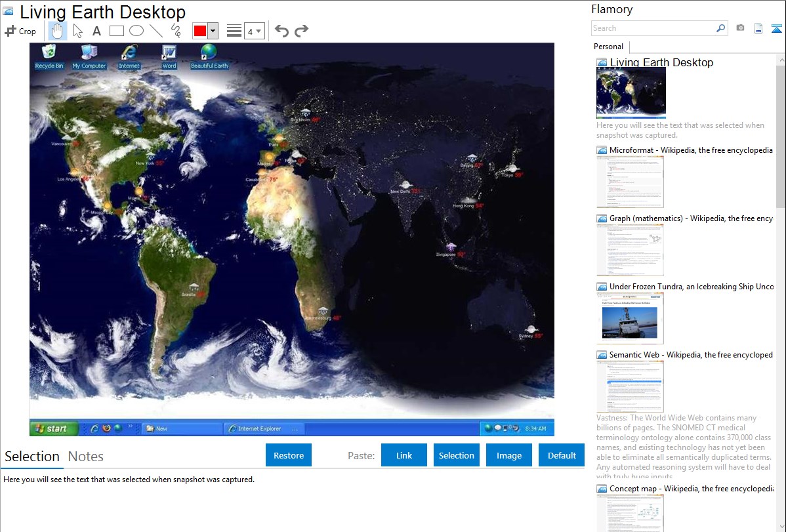Pick the ellipse shape tool
The height and width of the screenshot is (532, 786).
136,31
